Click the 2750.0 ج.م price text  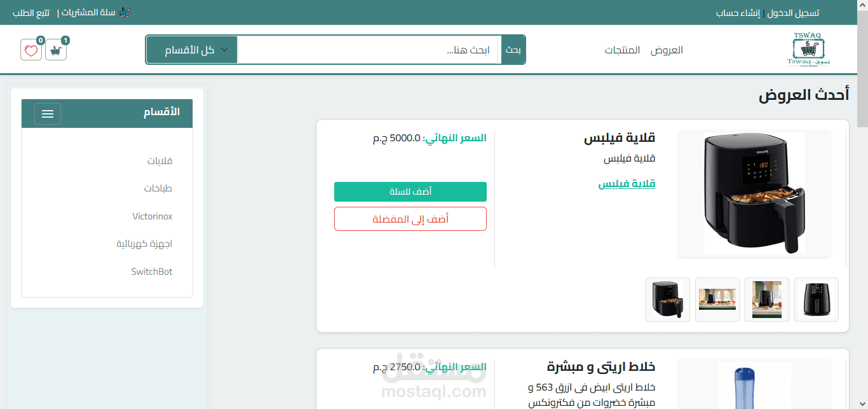(397, 367)
